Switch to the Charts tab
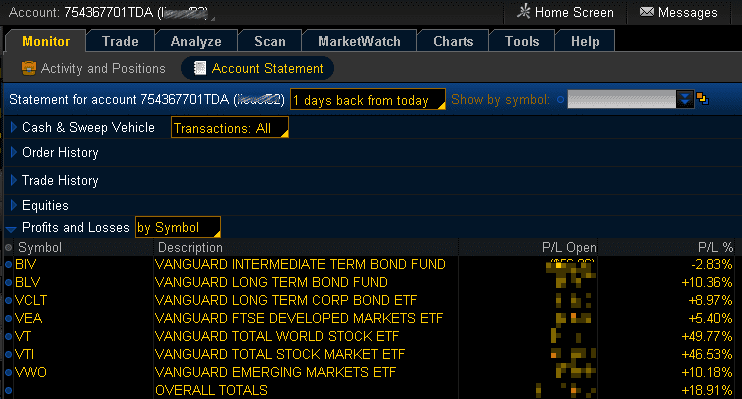Screen dimensions: 742x399 coord(453,41)
